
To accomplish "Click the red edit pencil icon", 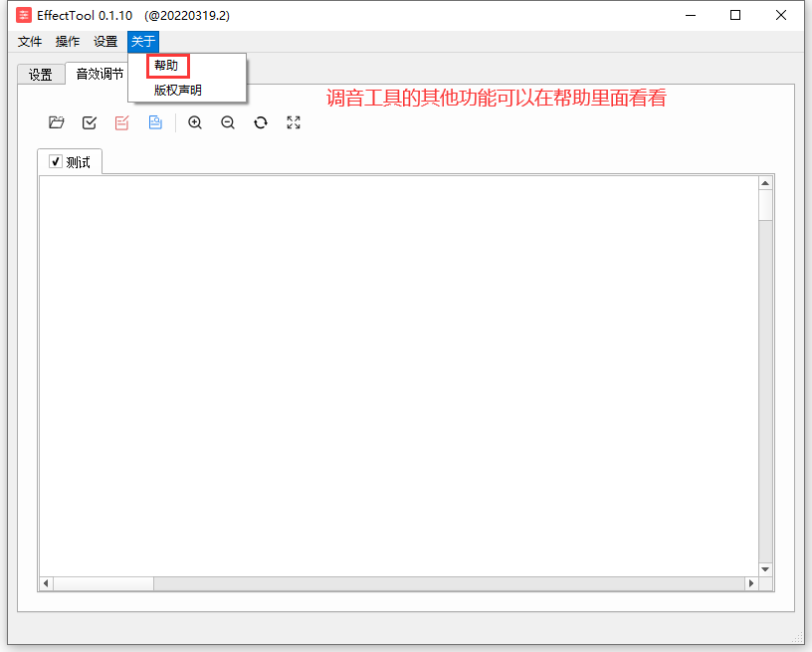I will click(x=122, y=122).
